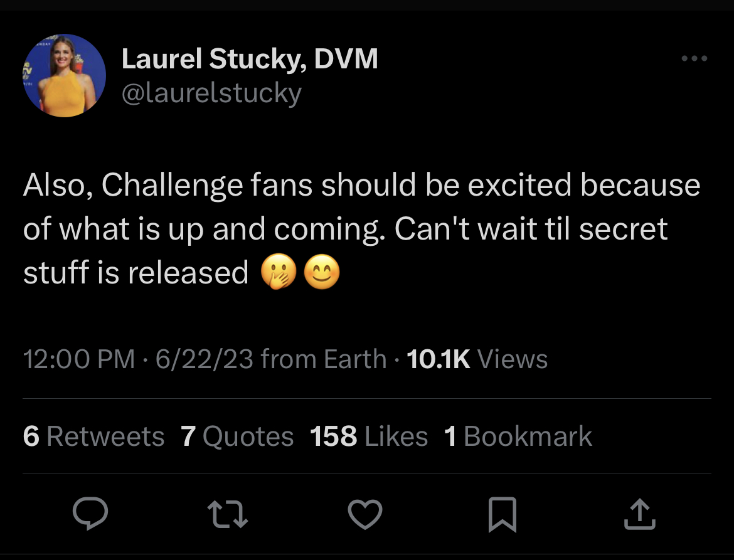
Task: Open the three-dot more options menu
Action: pyautogui.click(x=694, y=58)
